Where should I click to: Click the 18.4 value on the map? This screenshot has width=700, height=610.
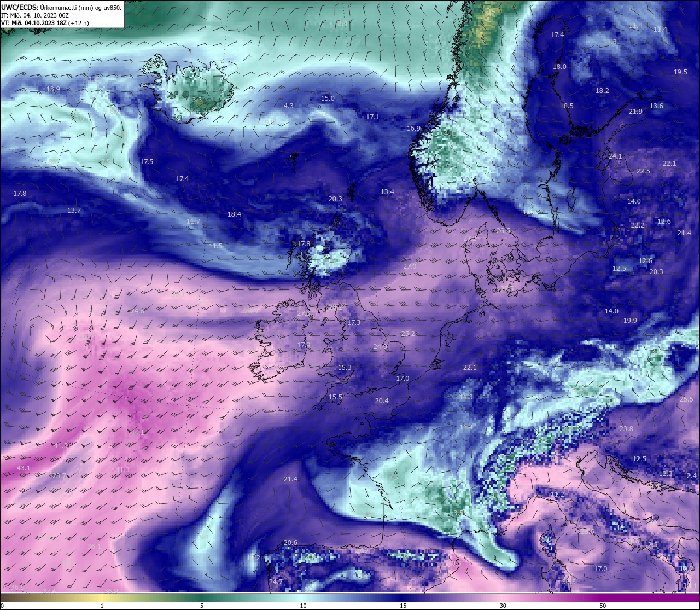(x=234, y=214)
